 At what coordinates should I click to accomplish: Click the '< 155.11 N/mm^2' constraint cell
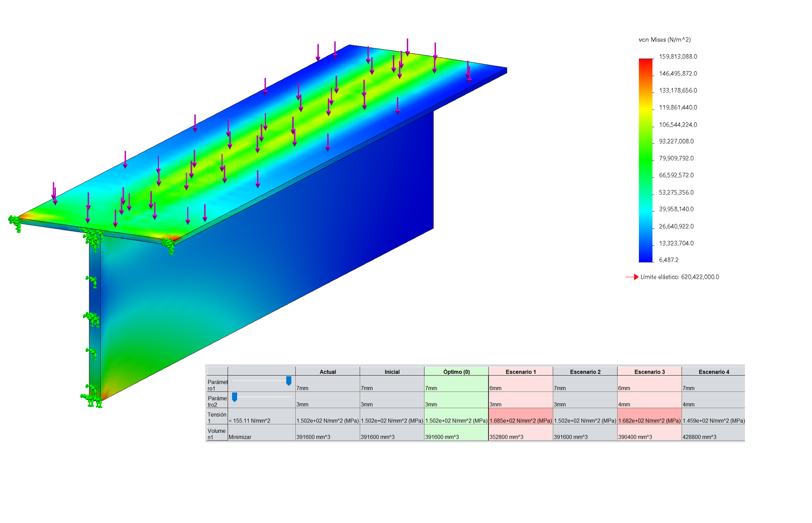pyautogui.click(x=262, y=417)
